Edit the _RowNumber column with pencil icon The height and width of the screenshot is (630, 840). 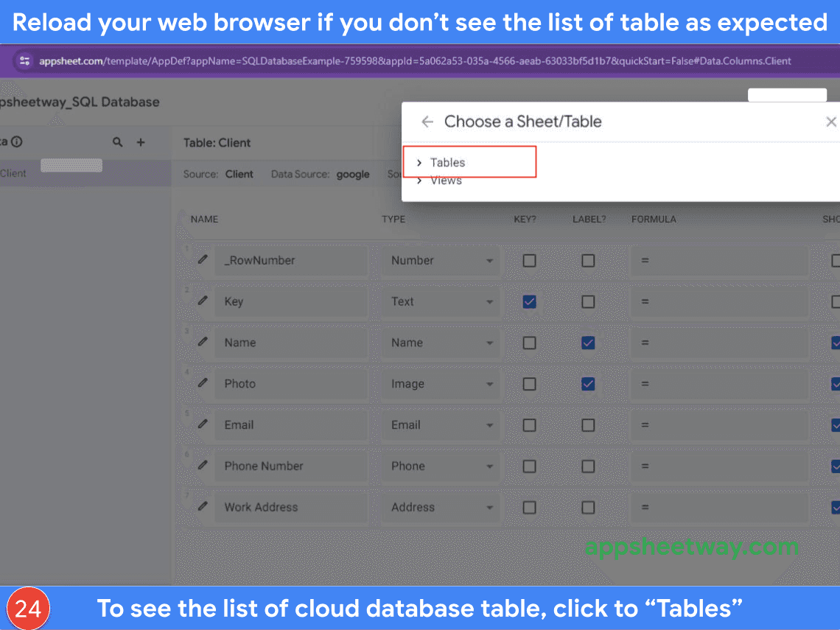[203, 260]
